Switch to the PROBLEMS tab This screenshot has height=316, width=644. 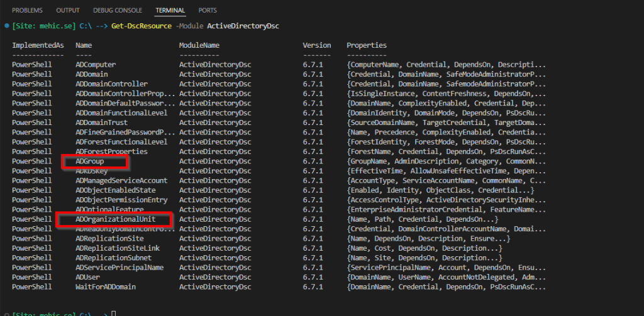[x=27, y=11]
